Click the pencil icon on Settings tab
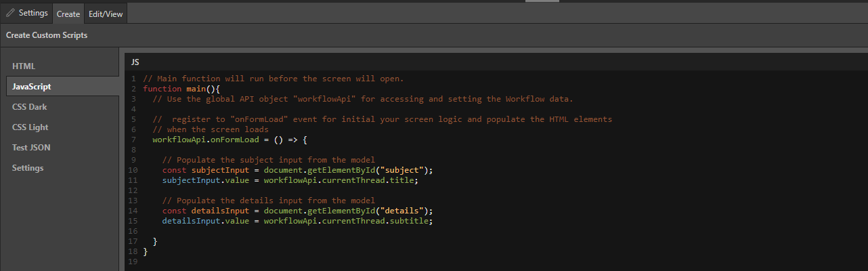Viewport: 868px width, 271px height. point(10,13)
